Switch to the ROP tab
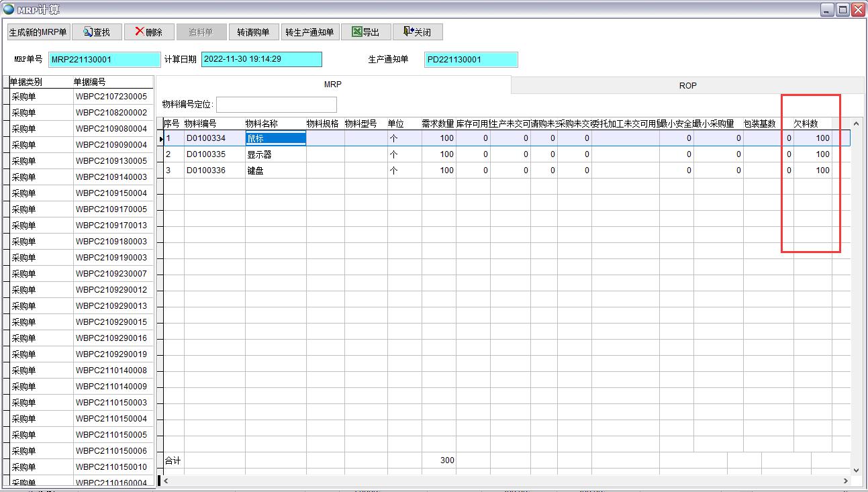 tap(687, 85)
